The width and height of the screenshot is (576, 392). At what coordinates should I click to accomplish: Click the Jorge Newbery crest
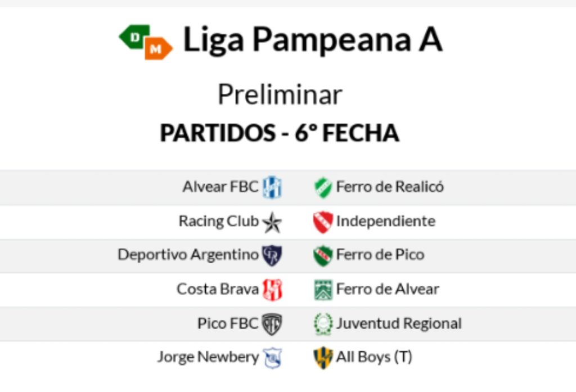pyautogui.click(x=272, y=358)
